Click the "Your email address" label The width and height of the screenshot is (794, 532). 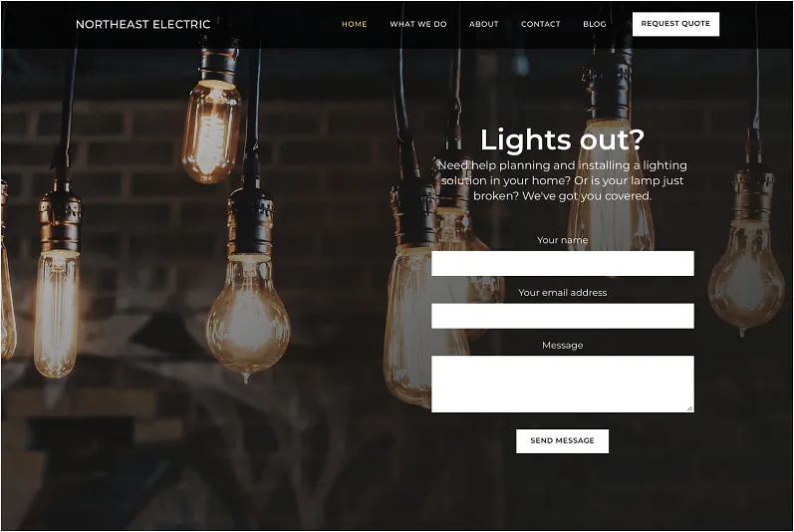click(x=563, y=293)
